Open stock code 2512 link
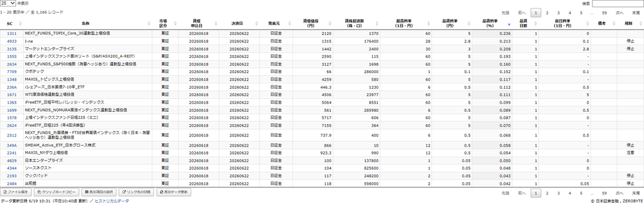Screen dimensions: 644x203 [x=11, y=135]
